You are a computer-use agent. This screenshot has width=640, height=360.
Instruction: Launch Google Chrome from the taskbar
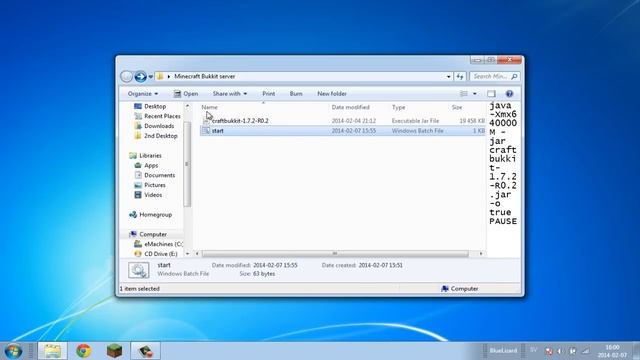click(x=83, y=351)
